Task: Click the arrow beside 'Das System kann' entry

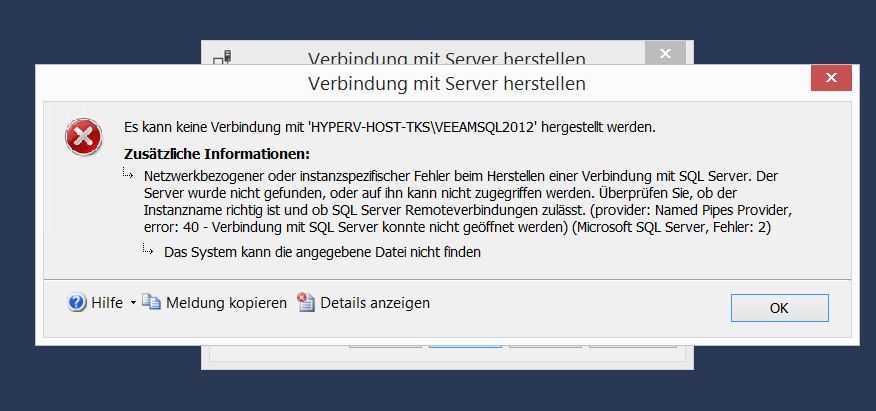Action: point(147,249)
